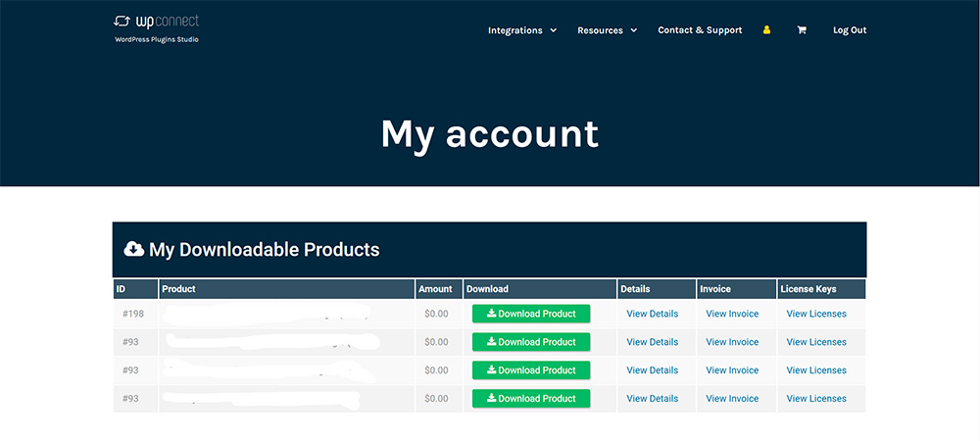Click the My account page title
Screen dimensions: 980x441
[489, 134]
